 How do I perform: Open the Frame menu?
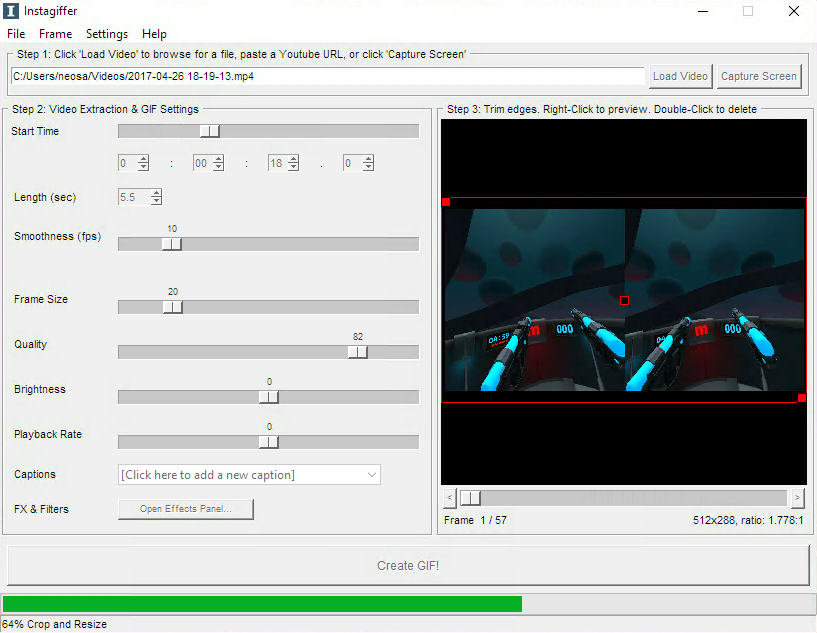point(55,34)
